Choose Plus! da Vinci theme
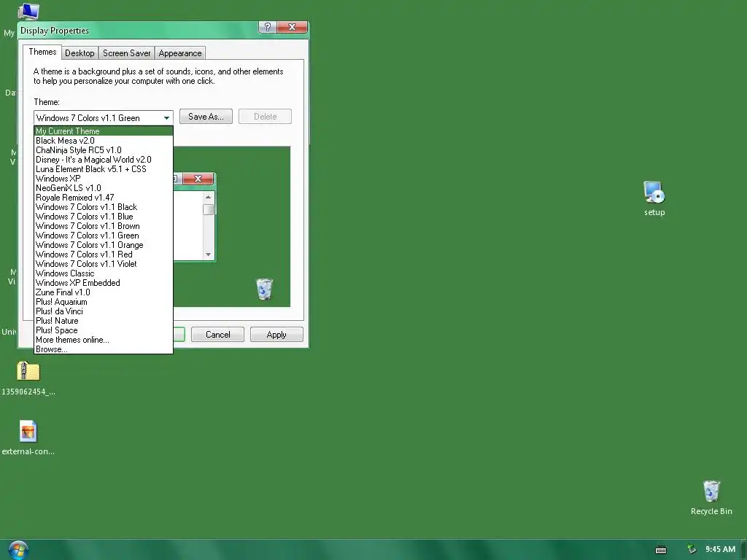The width and height of the screenshot is (747, 560). click(104, 311)
